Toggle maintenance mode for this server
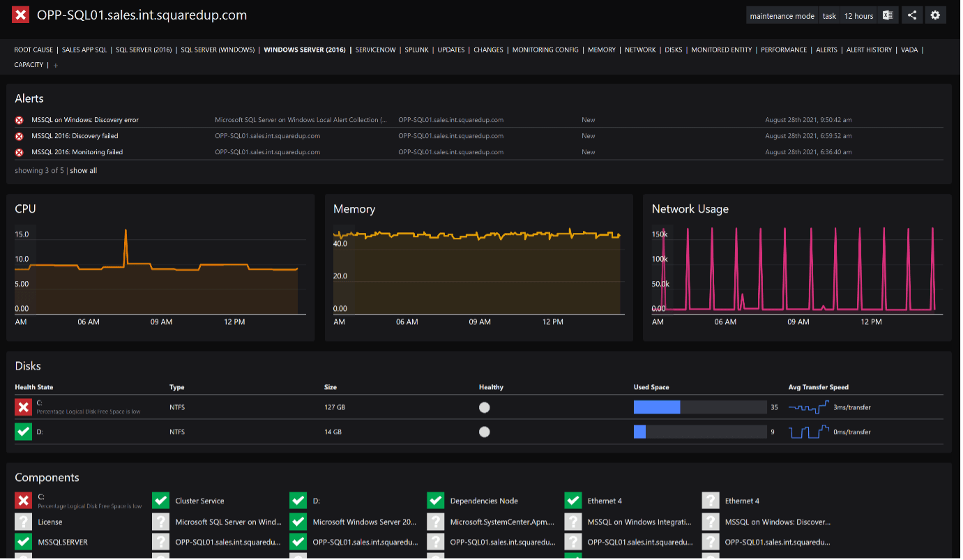The width and height of the screenshot is (963, 560). tap(782, 16)
